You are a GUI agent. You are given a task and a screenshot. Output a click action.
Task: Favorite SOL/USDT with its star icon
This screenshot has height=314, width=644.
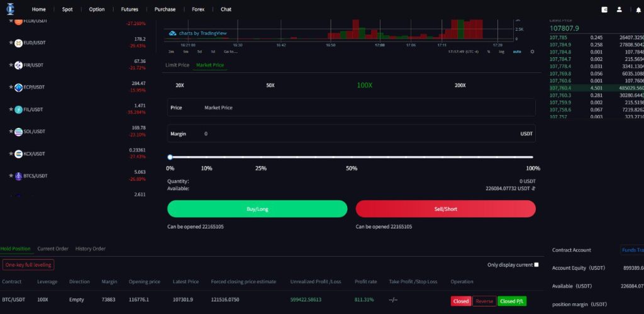click(x=11, y=132)
